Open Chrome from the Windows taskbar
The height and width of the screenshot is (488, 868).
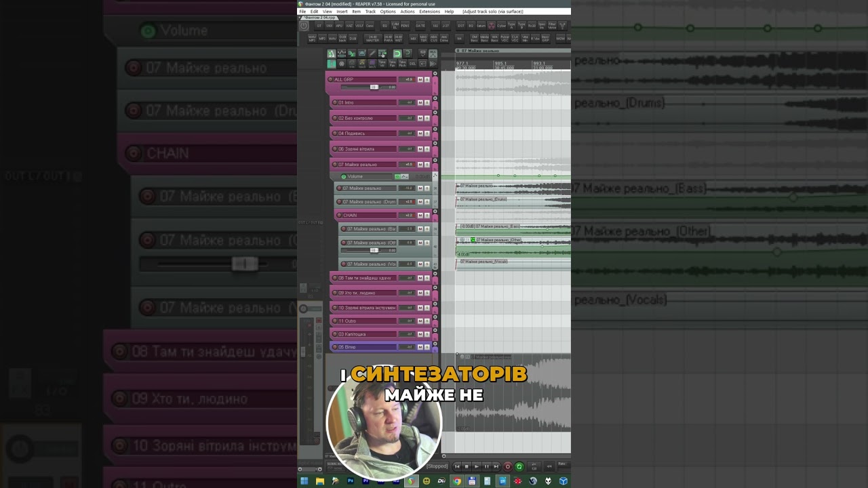[457, 481]
